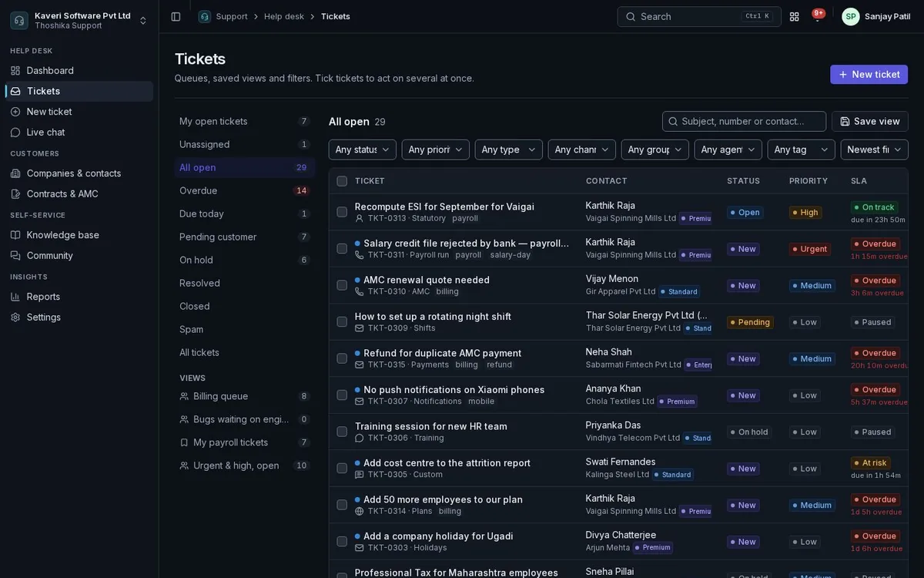Expand the Kaveri Software workspace switcher
924x578 pixels.
click(142, 20)
